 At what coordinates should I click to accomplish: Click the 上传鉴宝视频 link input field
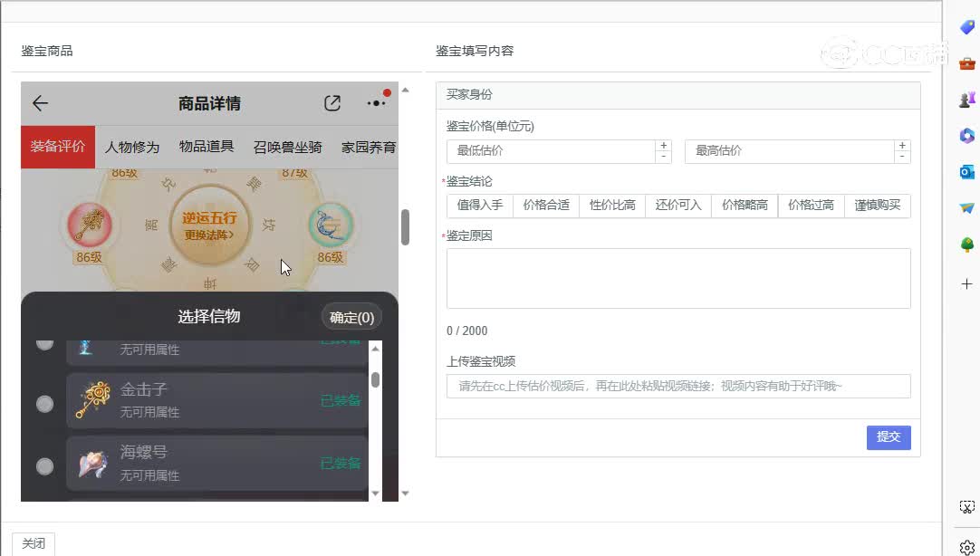point(678,386)
